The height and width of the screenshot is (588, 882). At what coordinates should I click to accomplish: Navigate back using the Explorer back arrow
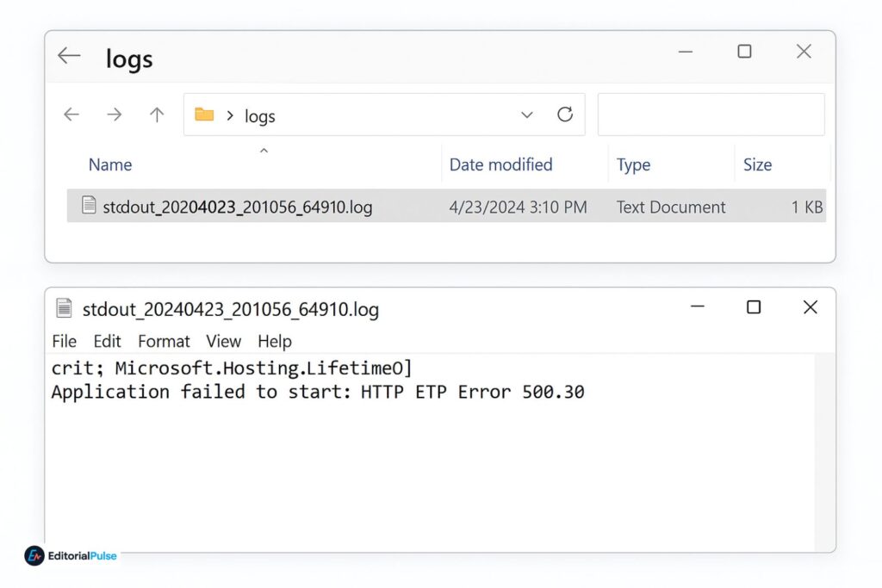pyautogui.click(x=72, y=115)
